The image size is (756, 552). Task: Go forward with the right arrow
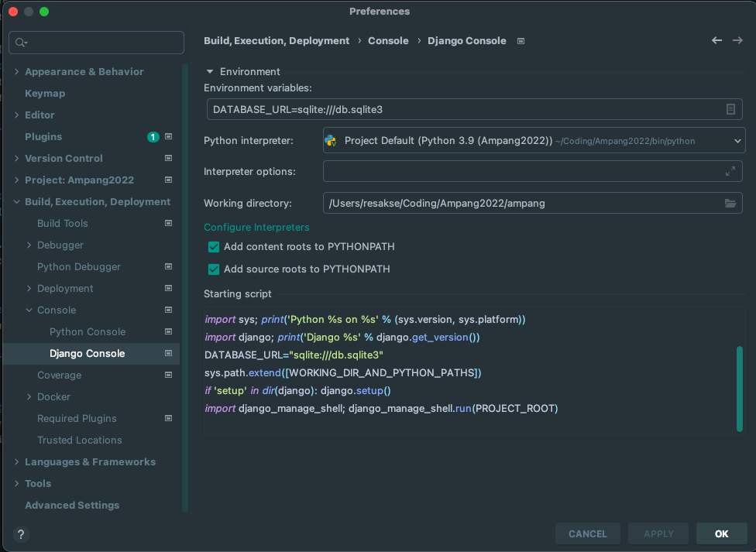(737, 40)
